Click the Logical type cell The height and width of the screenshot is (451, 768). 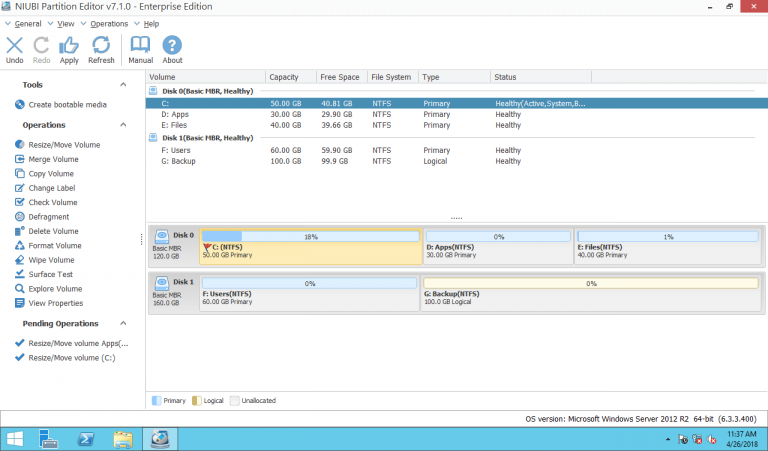tap(435, 161)
